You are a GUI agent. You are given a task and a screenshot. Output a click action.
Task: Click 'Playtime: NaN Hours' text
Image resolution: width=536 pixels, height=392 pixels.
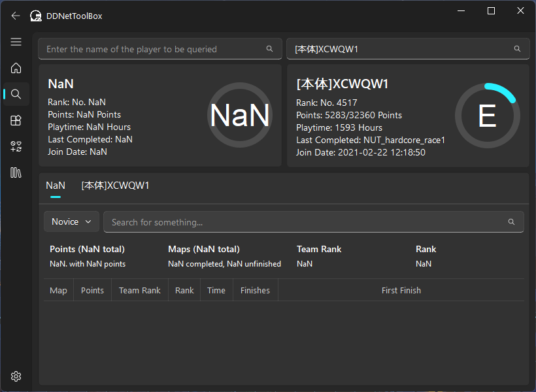89,127
